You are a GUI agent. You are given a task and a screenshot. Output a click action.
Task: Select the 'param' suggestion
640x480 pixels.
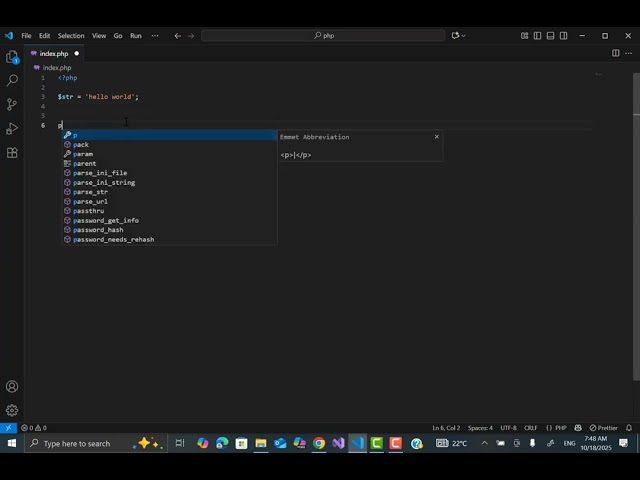[170, 154]
